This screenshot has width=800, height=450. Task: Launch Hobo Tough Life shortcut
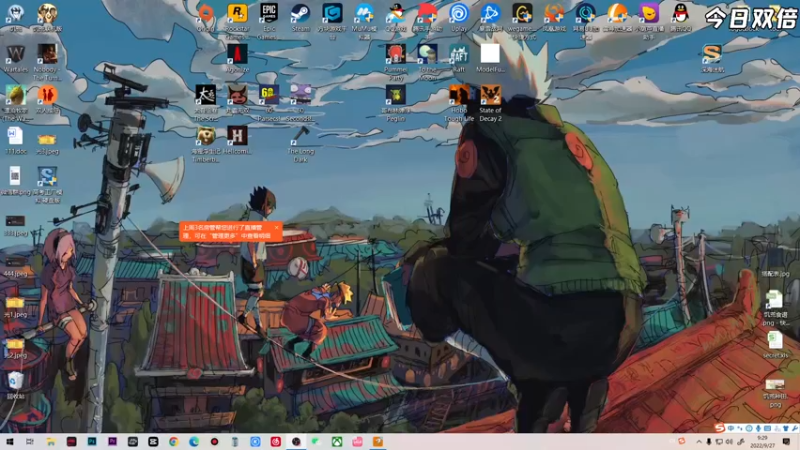point(459,96)
